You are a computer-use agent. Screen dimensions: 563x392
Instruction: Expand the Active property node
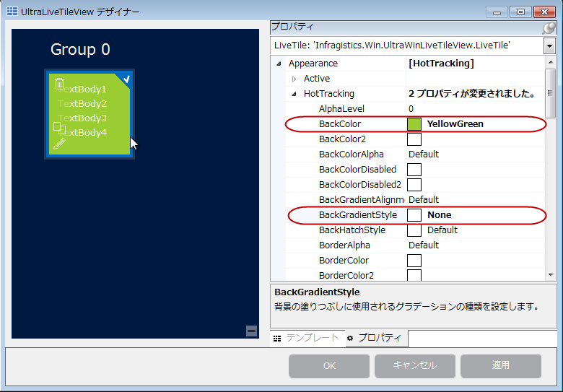pos(294,79)
